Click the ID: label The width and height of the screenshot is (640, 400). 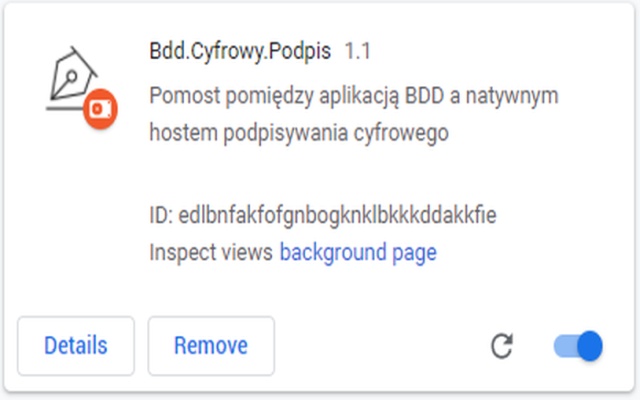(163, 215)
